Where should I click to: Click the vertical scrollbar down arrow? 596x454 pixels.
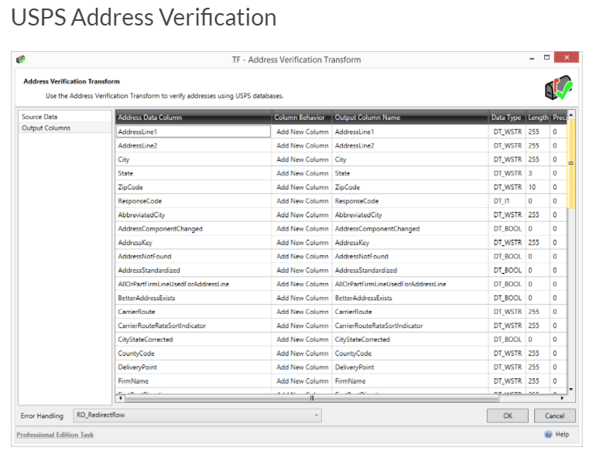pyautogui.click(x=571, y=389)
